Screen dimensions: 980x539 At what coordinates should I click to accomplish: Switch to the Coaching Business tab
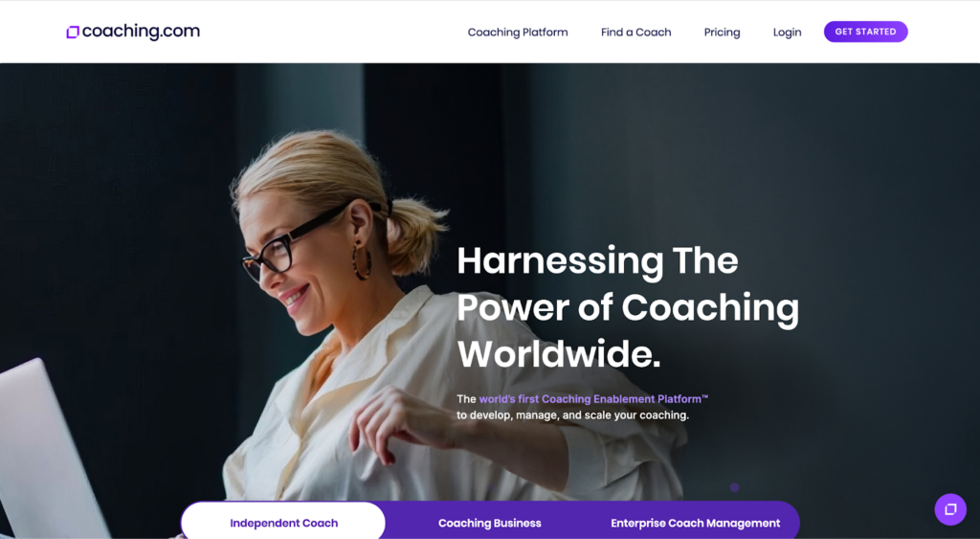(489, 523)
